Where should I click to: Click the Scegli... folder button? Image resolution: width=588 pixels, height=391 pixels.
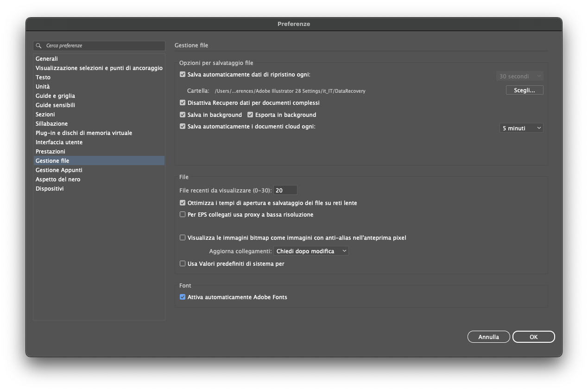click(x=524, y=90)
